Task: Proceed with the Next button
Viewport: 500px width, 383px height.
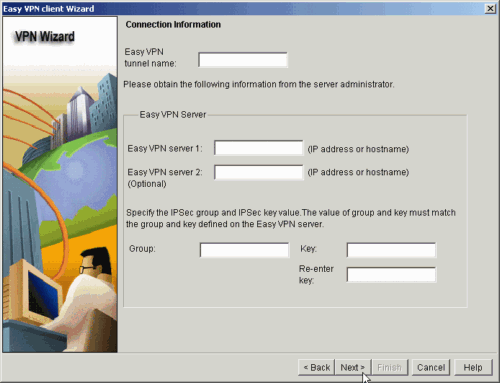Action: coord(353,367)
